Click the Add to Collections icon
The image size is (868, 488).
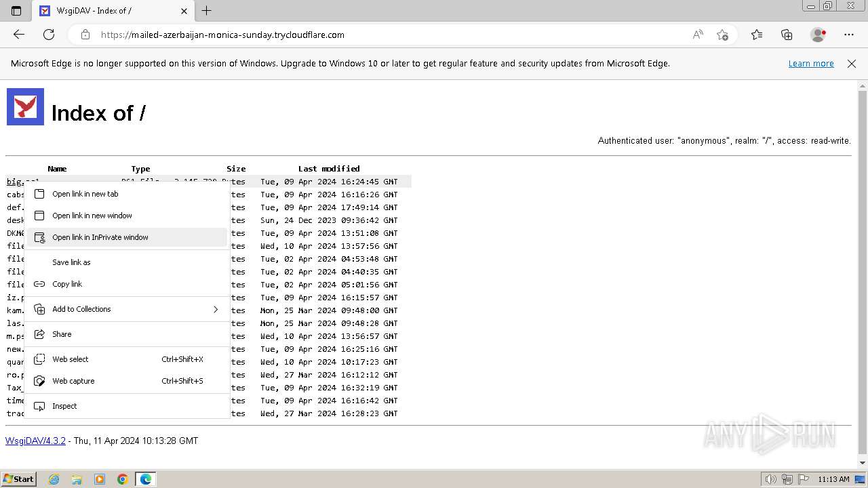point(39,309)
